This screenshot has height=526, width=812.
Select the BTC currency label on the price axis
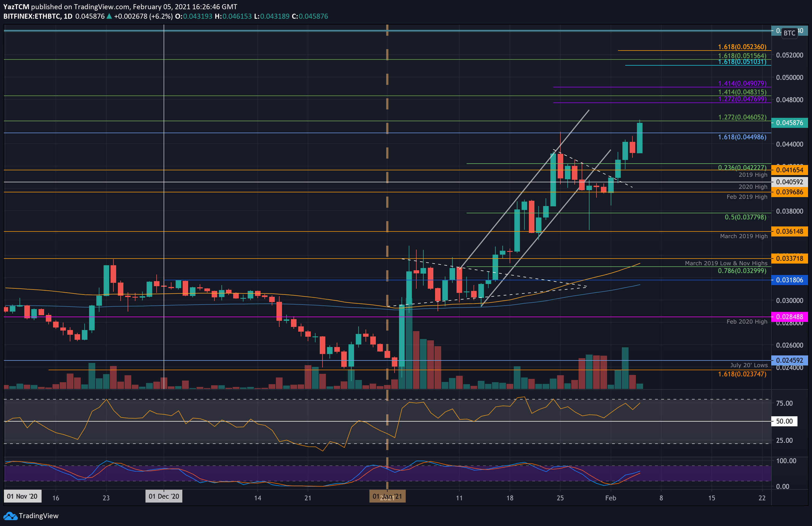coord(790,33)
